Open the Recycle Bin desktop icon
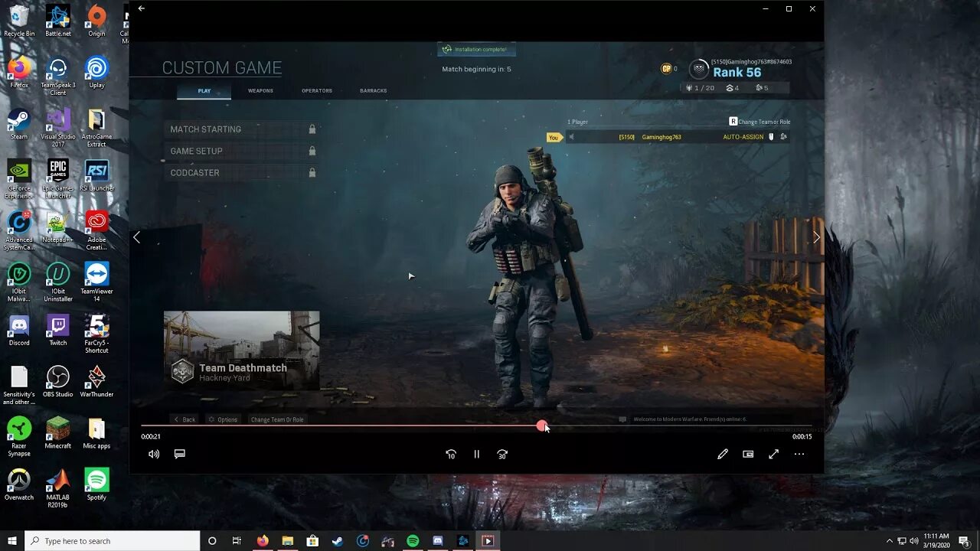The image size is (980, 551). tap(19, 21)
